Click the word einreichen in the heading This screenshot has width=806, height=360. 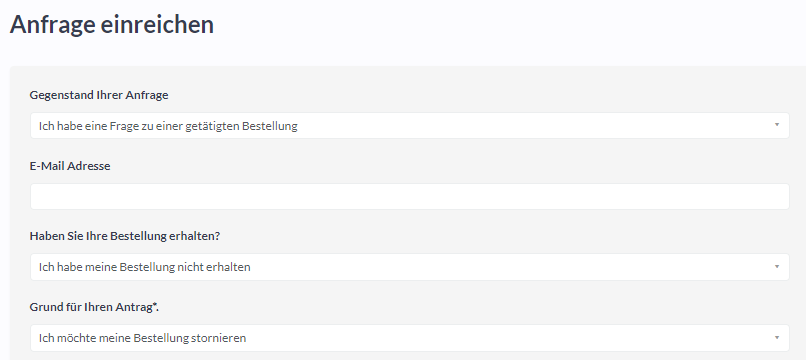coord(157,25)
